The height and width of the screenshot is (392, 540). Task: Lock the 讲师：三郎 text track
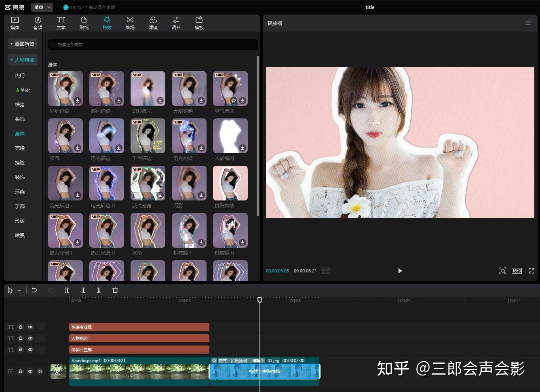click(21, 350)
